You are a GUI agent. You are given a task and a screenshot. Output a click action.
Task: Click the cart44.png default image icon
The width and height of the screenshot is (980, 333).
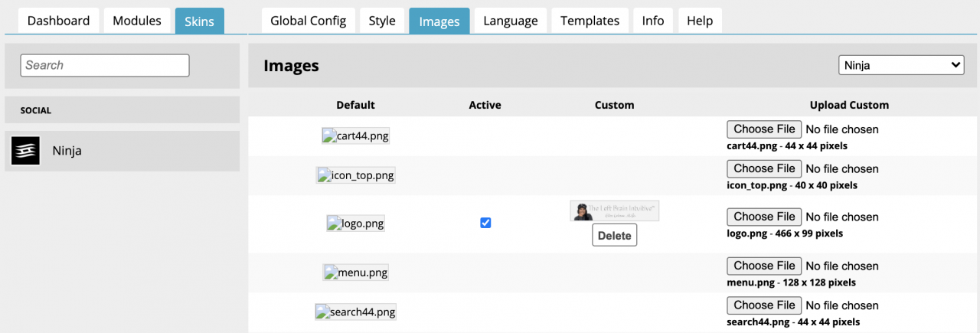(x=355, y=136)
